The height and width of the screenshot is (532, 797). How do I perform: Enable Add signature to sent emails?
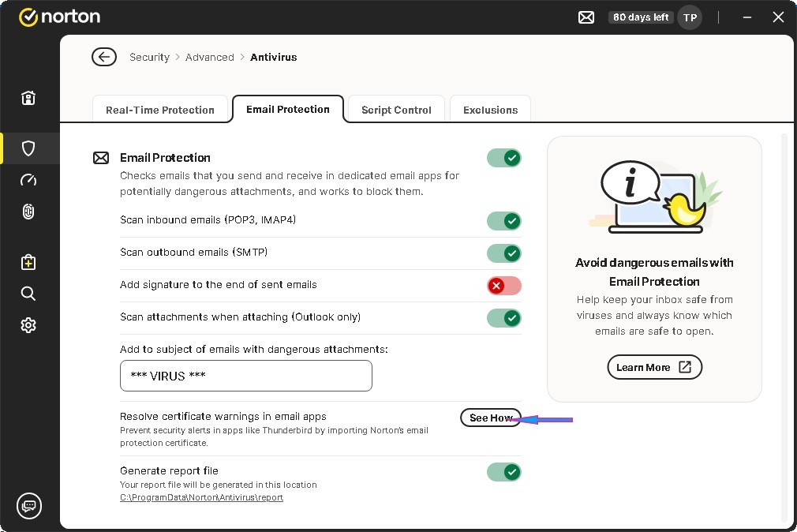(x=504, y=286)
